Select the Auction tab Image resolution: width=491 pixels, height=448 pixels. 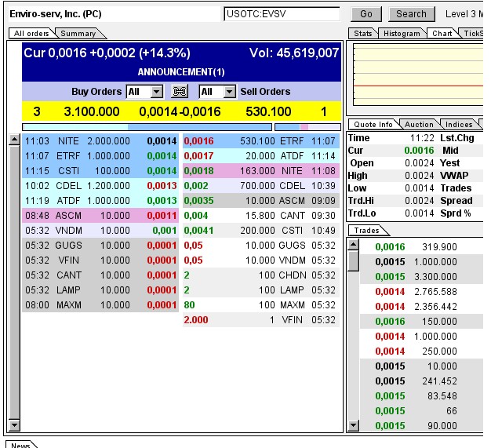coord(419,125)
